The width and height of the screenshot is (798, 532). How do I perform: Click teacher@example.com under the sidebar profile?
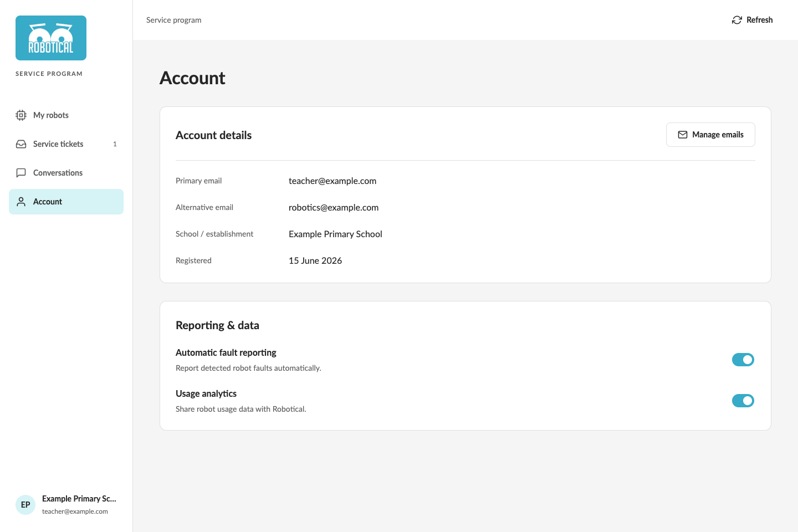[x=75, y=511]
